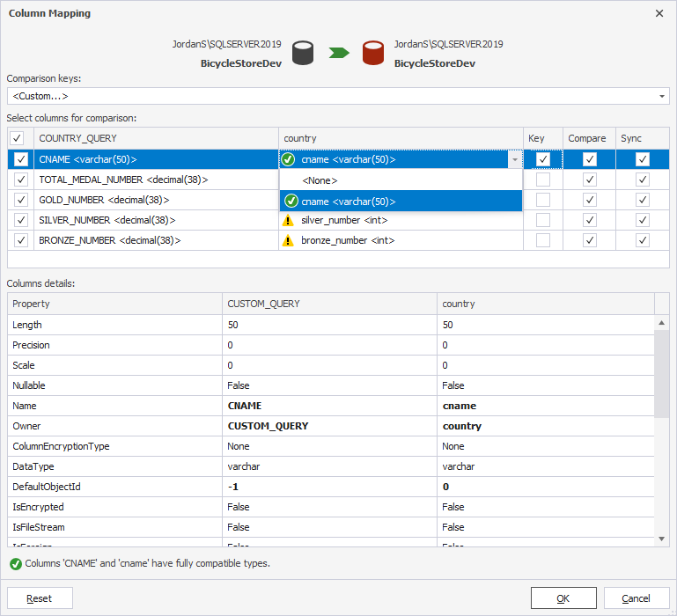Click the Precision property row
The image size is (677, 616).
(331, 345)
